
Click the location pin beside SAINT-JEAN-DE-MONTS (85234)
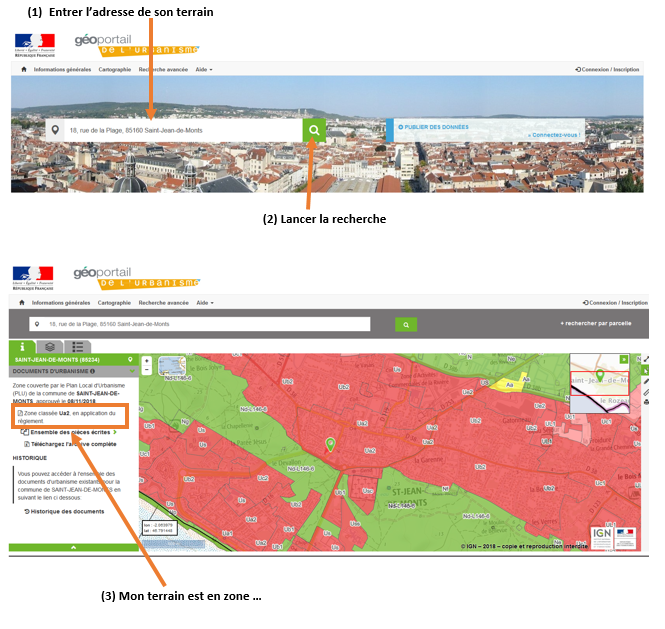129,358
